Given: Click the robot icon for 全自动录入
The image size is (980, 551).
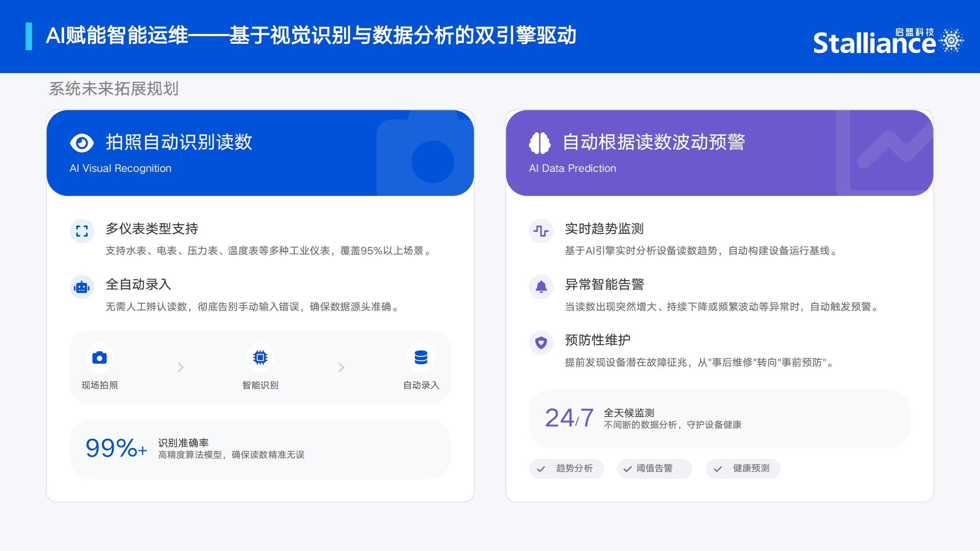Looking at the screenshot, I should [82, 287].
